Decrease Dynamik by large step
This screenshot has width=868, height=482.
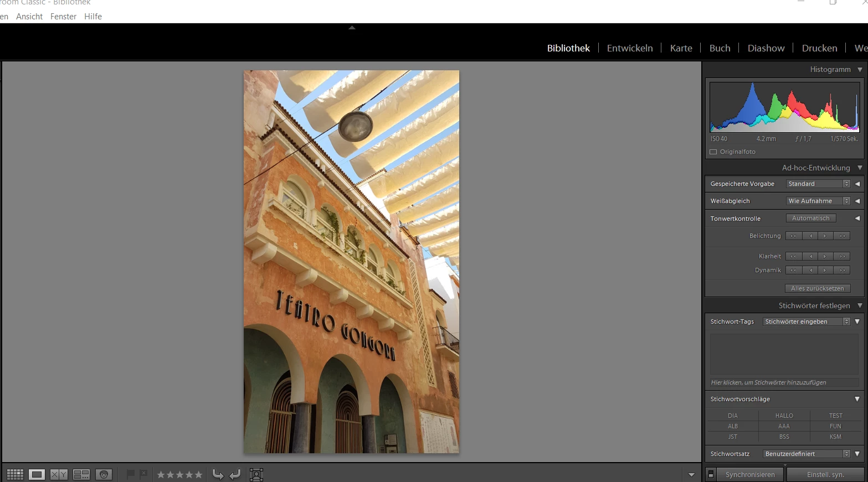793,270
